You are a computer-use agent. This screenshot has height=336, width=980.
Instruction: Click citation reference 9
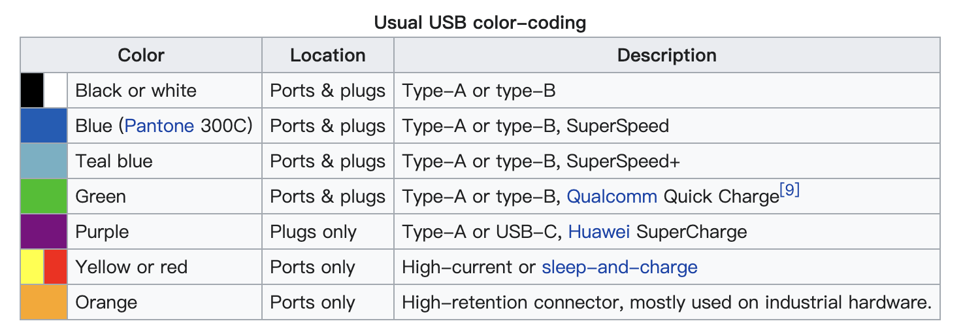(790, 191)
